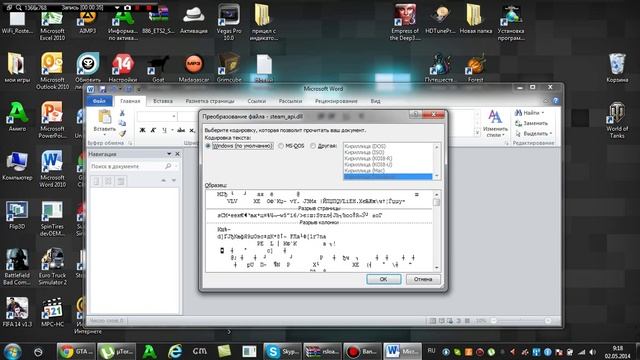Toggle strikethrough abc formatting in ribbon

tap(181, 130)
